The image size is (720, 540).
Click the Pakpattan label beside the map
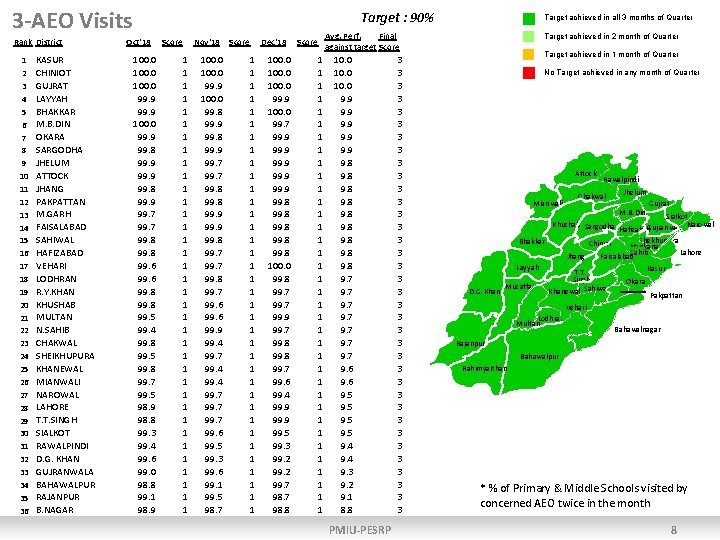click(666, 296)
